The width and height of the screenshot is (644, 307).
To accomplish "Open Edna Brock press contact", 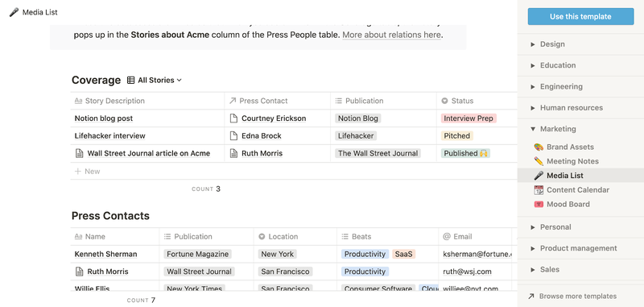I will (261, 135).
